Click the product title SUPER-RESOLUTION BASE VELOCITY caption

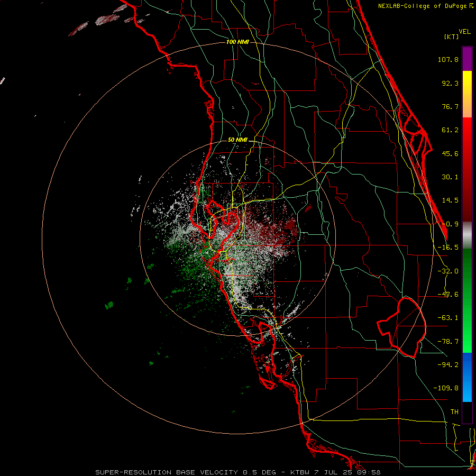click(168, 472)
